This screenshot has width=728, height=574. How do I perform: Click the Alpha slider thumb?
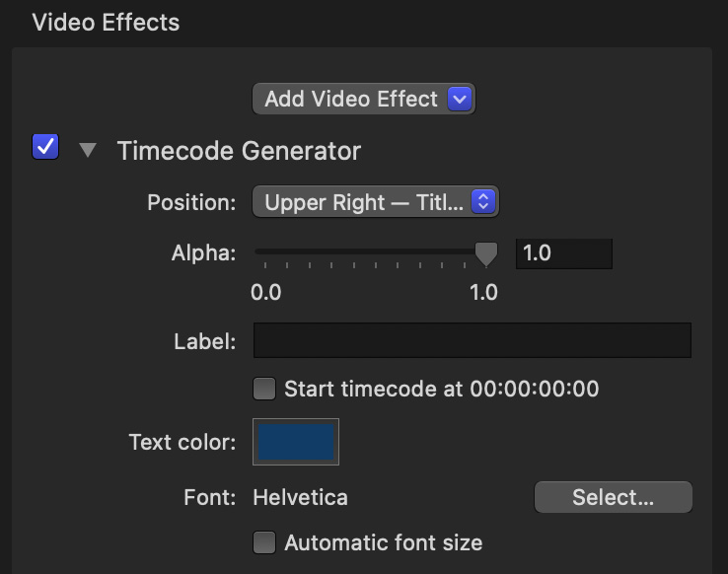tap(485, 253)
